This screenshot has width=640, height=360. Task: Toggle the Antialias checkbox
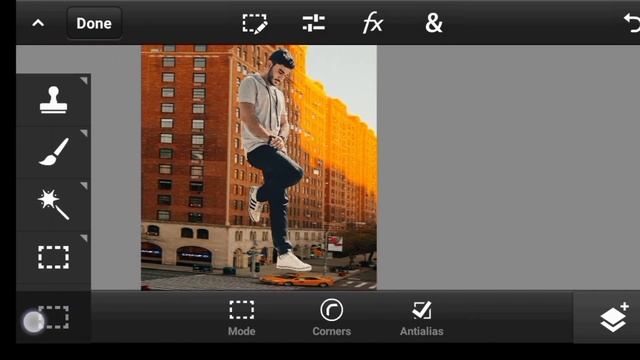point(422,318)
